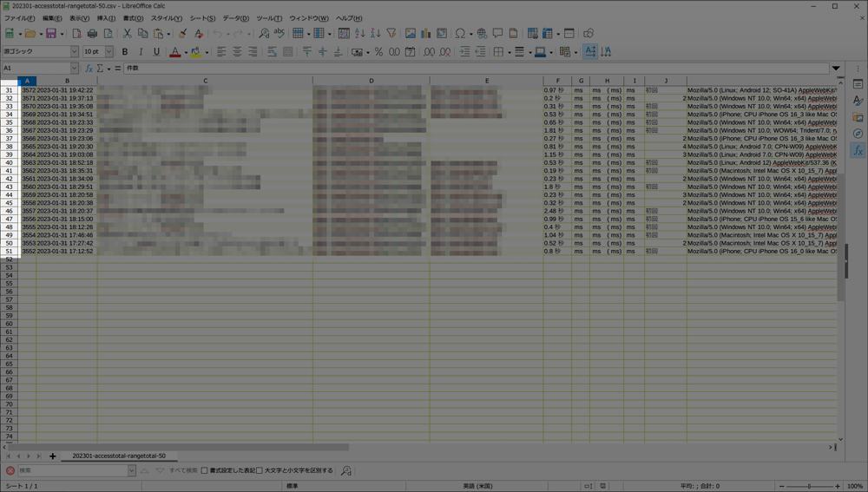Toggle Wrap Text button
Image resolution: width=868 pixels, height=492 pixels.
pos(272,51)
